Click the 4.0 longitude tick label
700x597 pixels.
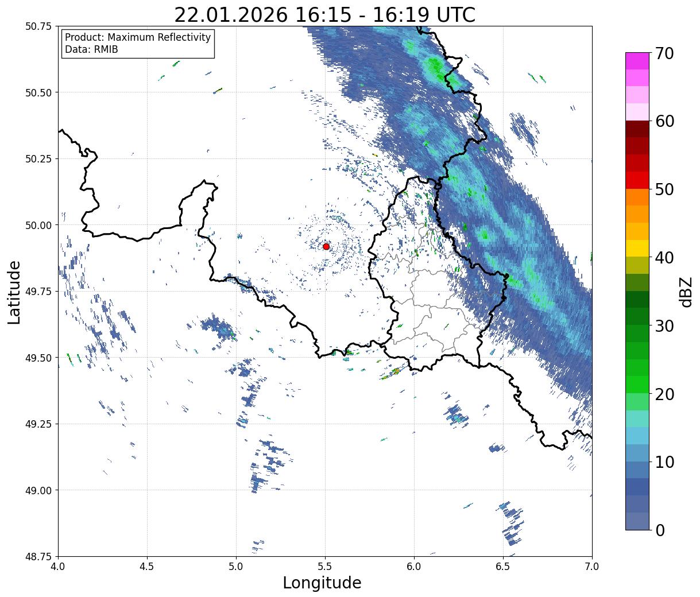(x=59, y=567)
